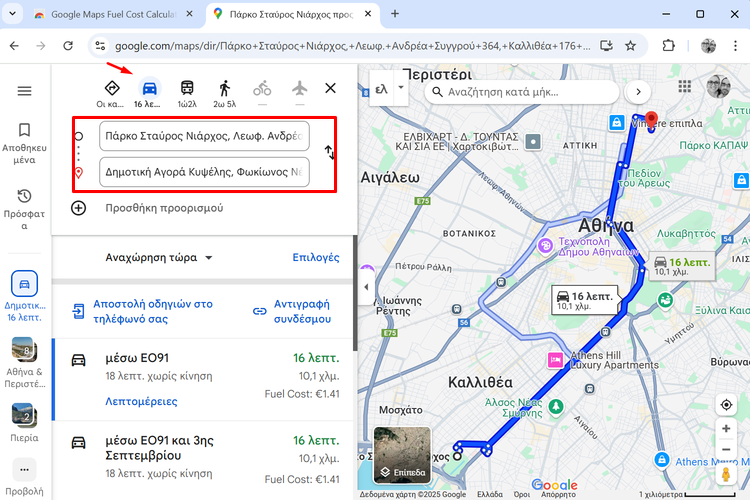Select flights mode airplane icon
750x500 pixels.
click(x=299, y=89)
